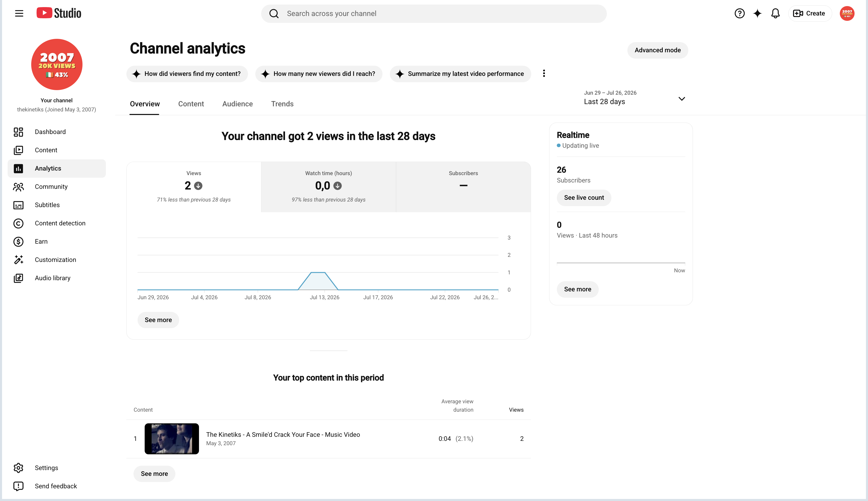Image resolution: width=868 pixels, height=501 pixels.
Task: Click the Help question mark icon
Action: (x=739, y=13)
